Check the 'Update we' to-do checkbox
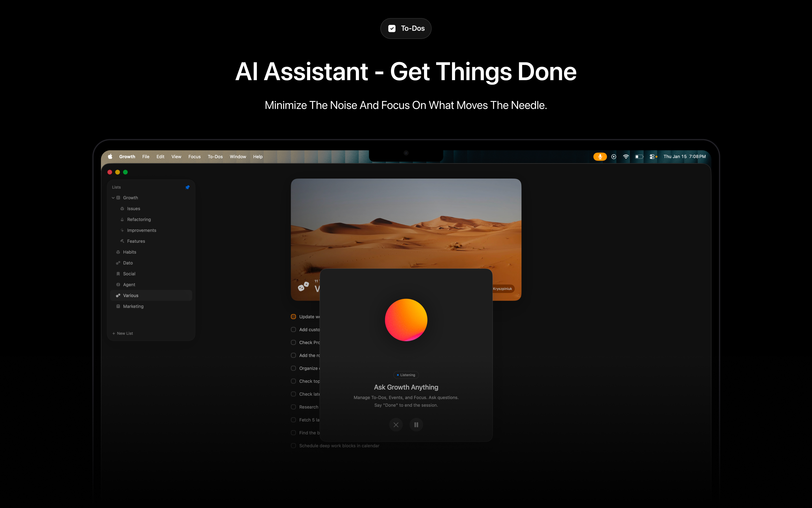 coord(293,316)
